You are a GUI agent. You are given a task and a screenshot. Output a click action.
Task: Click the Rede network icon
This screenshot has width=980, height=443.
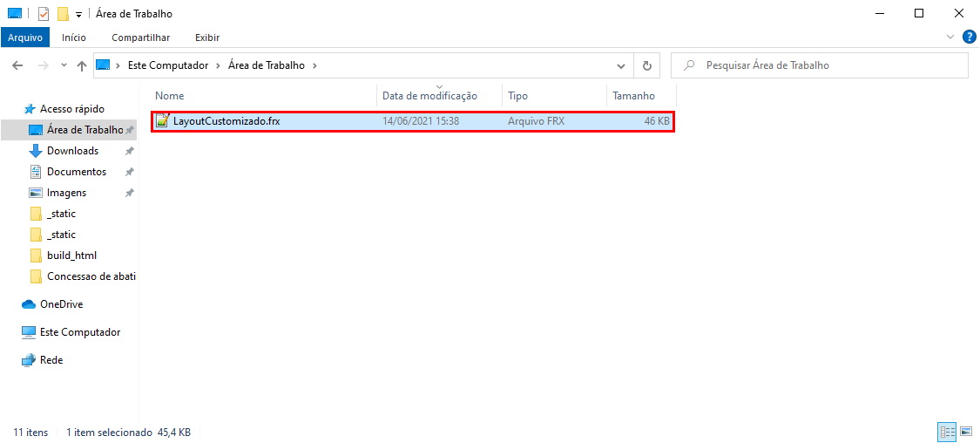pos(29,360)
